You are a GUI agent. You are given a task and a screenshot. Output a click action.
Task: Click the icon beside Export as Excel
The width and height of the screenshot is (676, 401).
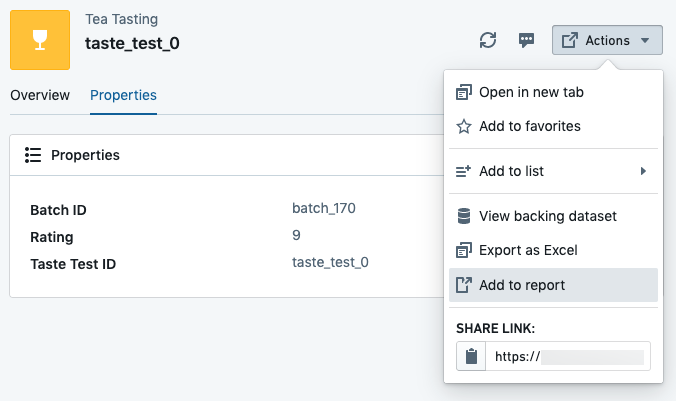[x=464, y=251]
